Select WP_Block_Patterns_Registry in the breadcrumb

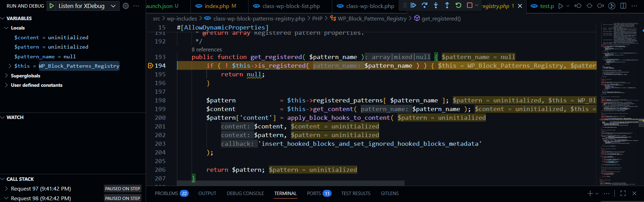tap(372, 18)
